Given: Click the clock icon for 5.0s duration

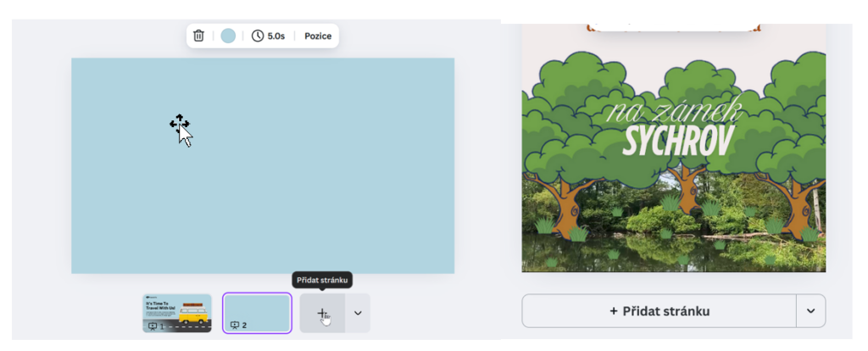Looking at the screenshot, I should [258, 36].
